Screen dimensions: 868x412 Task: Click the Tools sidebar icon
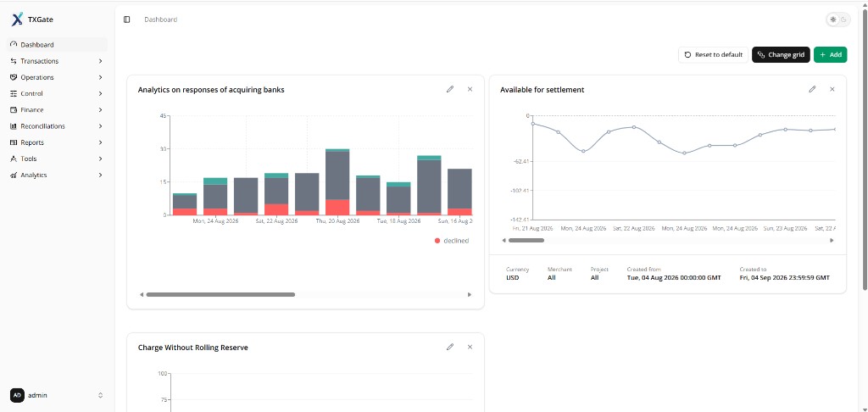14,159
